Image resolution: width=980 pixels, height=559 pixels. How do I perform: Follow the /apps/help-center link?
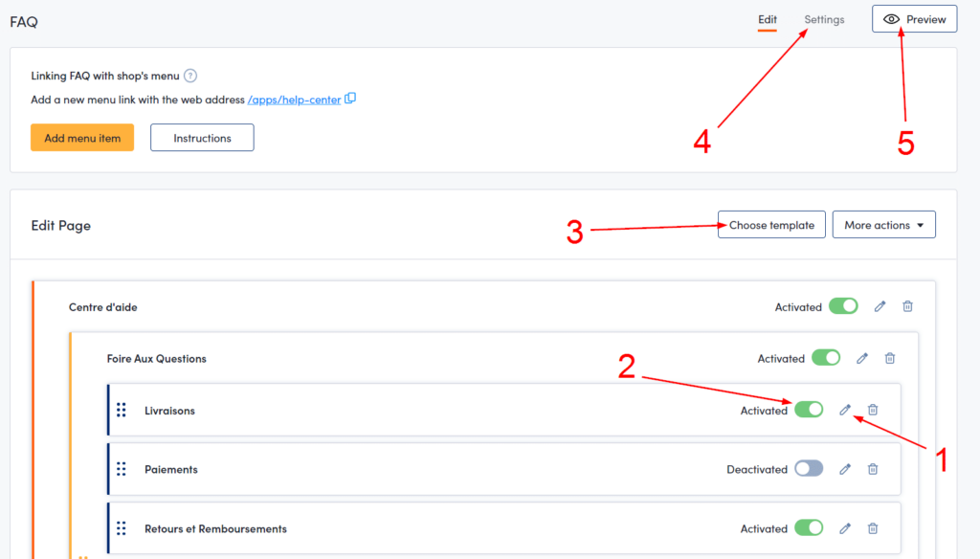[x=294, y=100]
